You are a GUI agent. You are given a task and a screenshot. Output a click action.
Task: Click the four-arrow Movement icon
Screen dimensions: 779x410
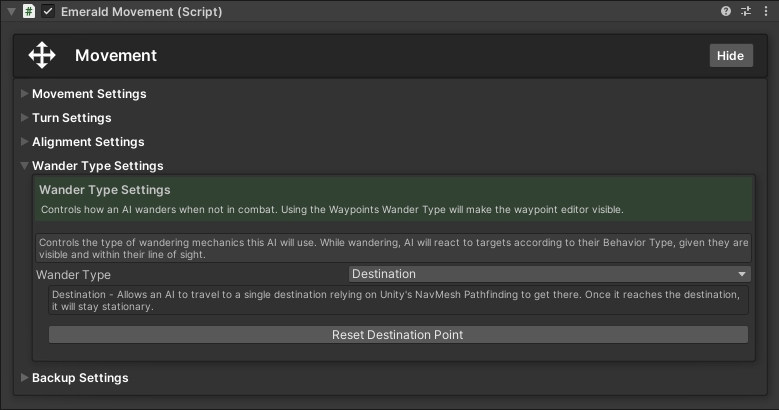pyautogui.click(x=42, y=56)
